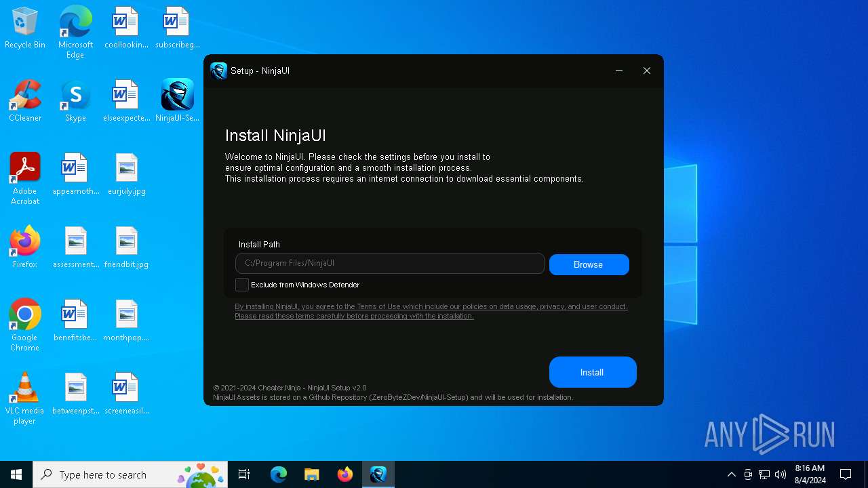This screenshot has width=868, height=488.
Task: Launch Firefox from the taskbar
Action: point(345,474)
